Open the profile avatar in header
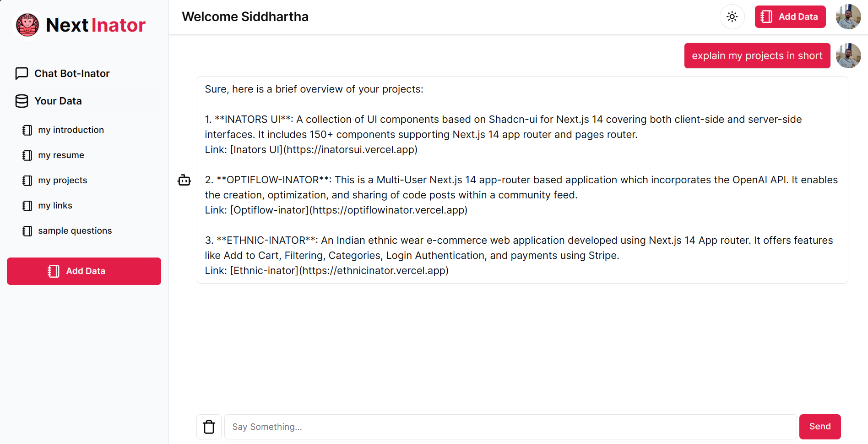 click(x=848, y=17)
